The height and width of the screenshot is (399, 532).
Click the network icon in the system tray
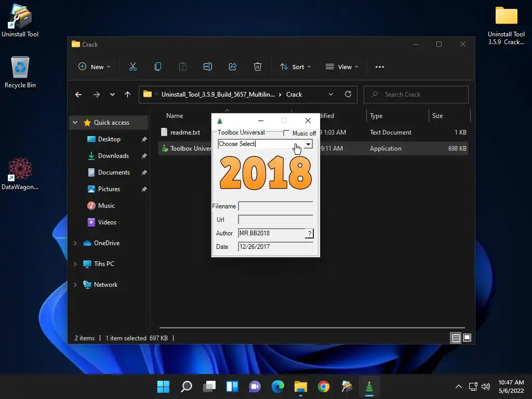pos(473,387)
